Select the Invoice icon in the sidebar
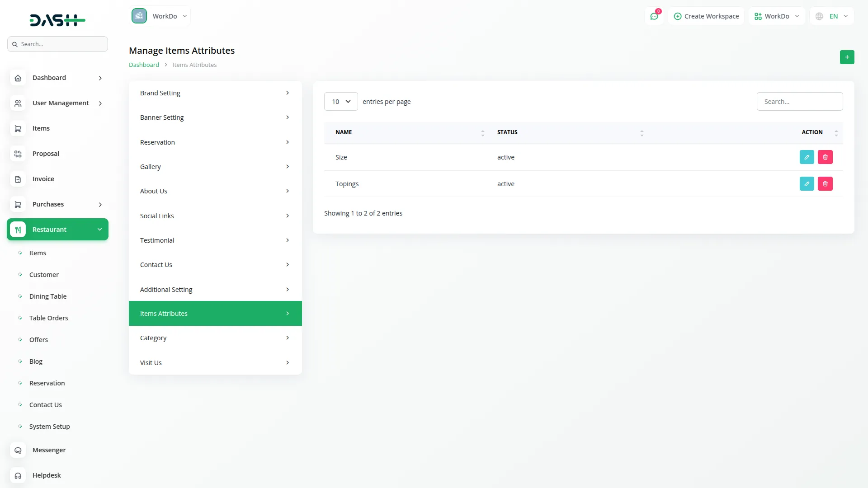Viewport: 868px width, 488px height. click(x=18, y=179)
